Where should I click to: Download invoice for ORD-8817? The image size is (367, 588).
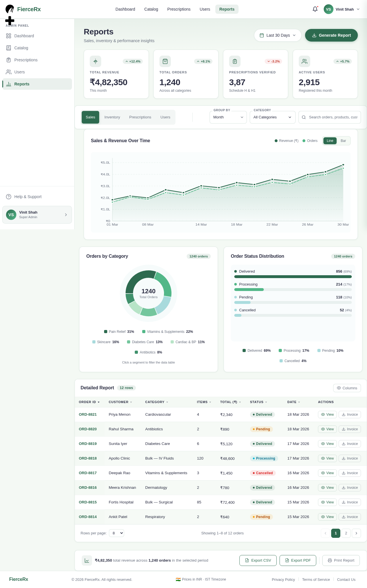tap(350, 473)
